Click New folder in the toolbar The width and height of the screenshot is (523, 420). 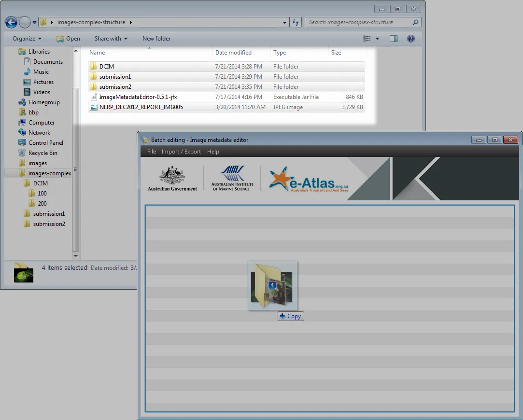point(156,39)
